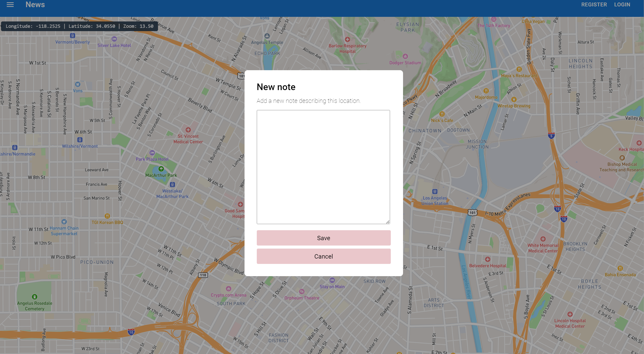Click the News title link
Viewport: 644px width, 354px height.
35,5
